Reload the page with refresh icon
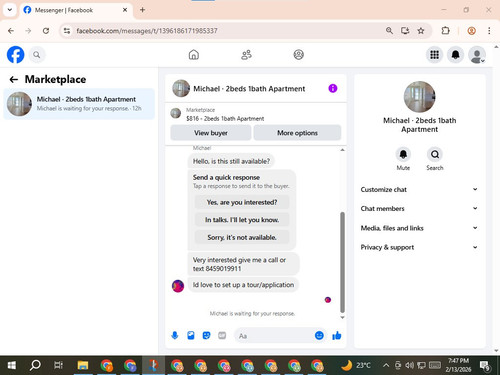 click(46, 31)
